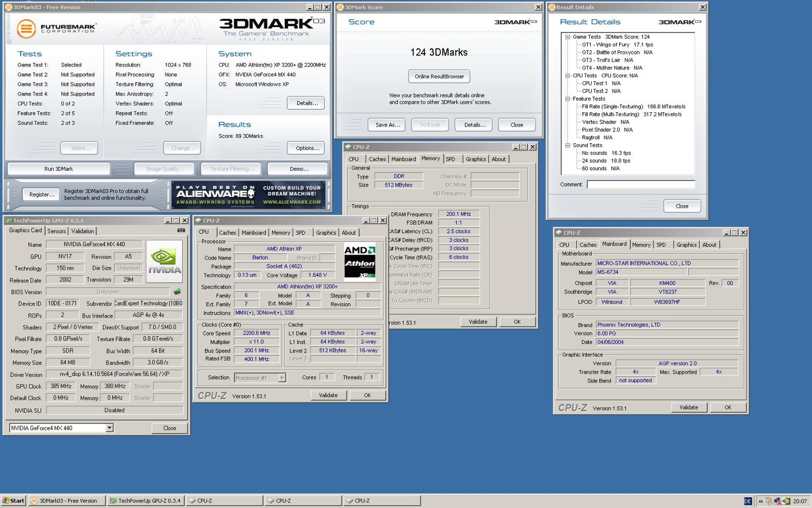Click the Score: 89 3DMarks result text

point(241,136)
